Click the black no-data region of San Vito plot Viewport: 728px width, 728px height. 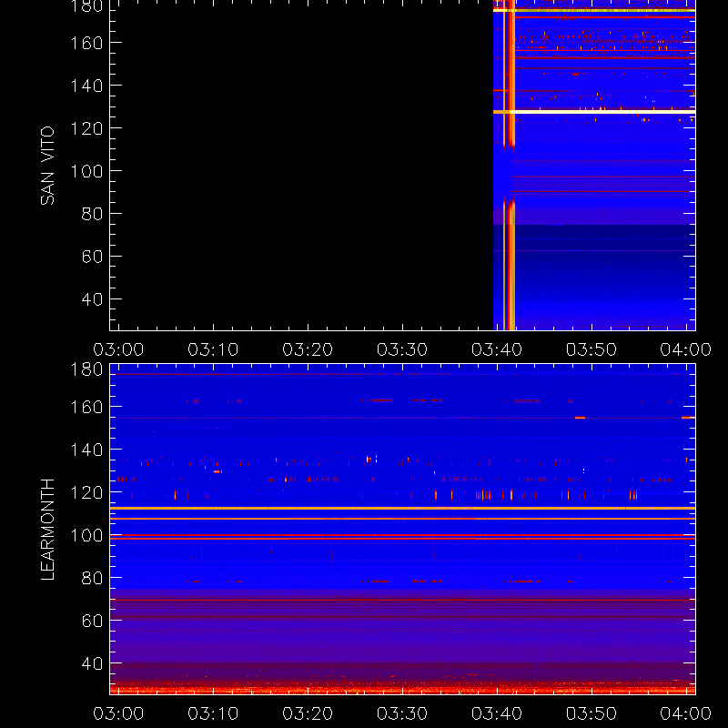point(301,166)
